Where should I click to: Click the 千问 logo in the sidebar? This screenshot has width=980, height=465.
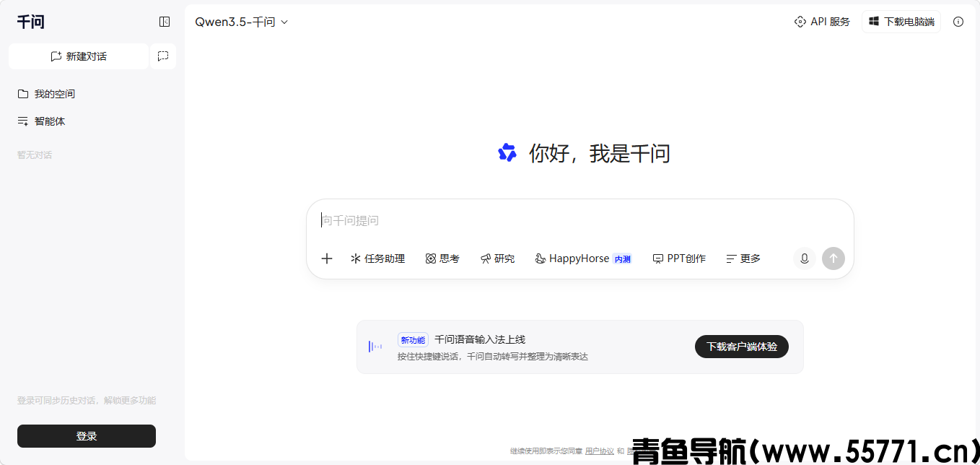pos(31,22)
